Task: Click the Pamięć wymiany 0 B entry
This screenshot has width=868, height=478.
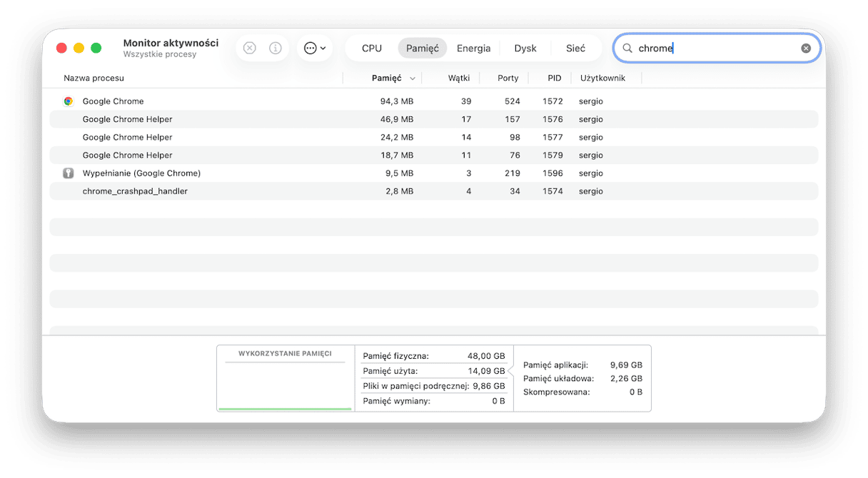Action: click(x=434, y=401)
